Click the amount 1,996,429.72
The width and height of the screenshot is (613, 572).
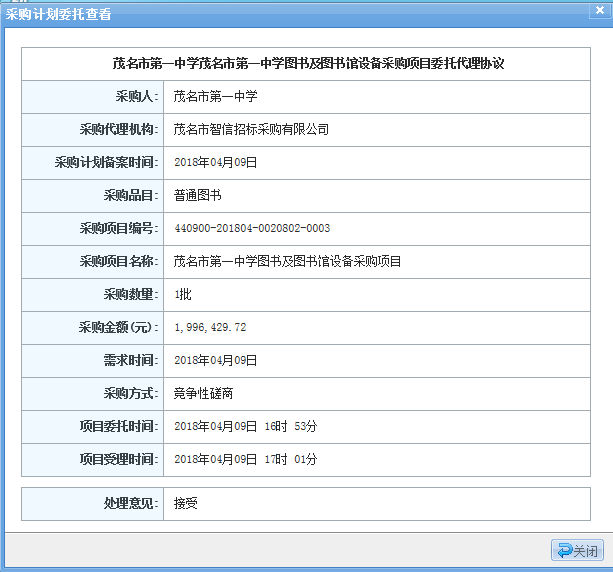click(210, 327)
